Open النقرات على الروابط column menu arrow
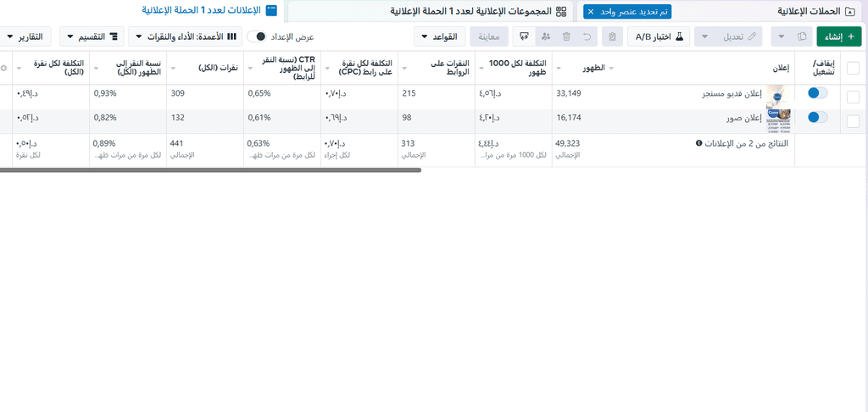 [403, 68]
